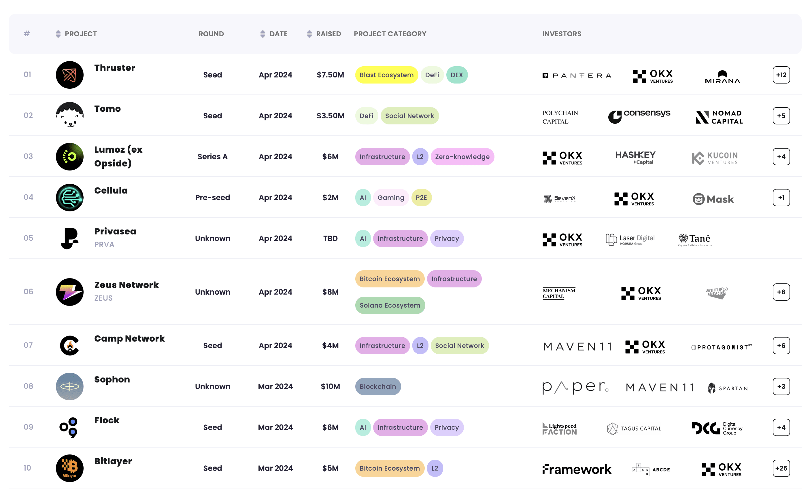The width and height of the screenshot is (812, 504).
Task: Open the Camp Network project name link
Action: [x=129, y=338]
